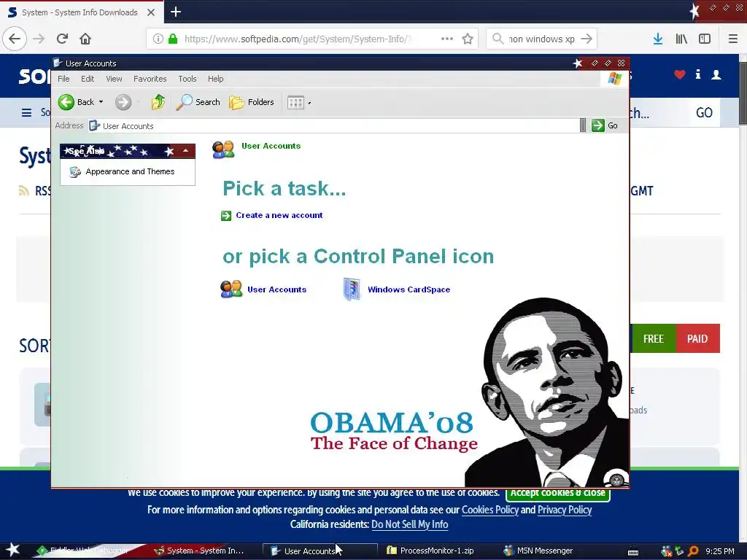The width and height of the screenshot is (747, 560).
Task: Open the Firefox hamburger menu
Action: [x=733, y=39]
